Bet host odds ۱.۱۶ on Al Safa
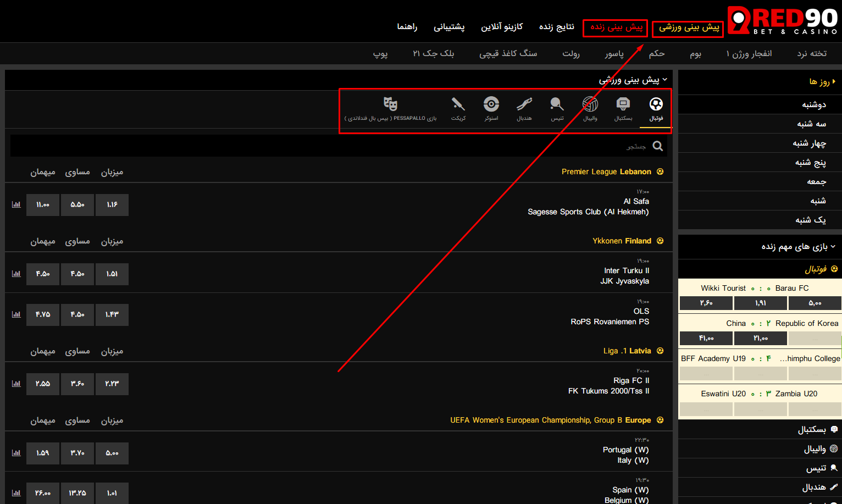Image resolution: width=842 pixels, height=504 pixels. pos(112,204)
